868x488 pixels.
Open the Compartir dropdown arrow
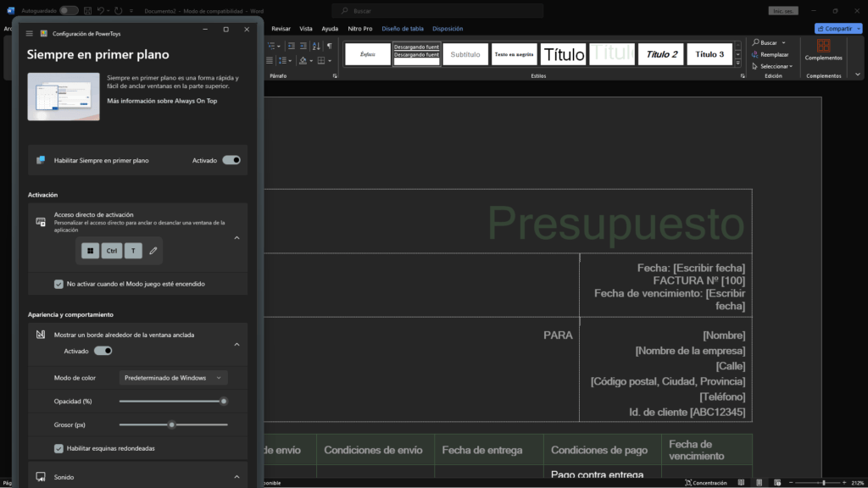pos(859,28)
